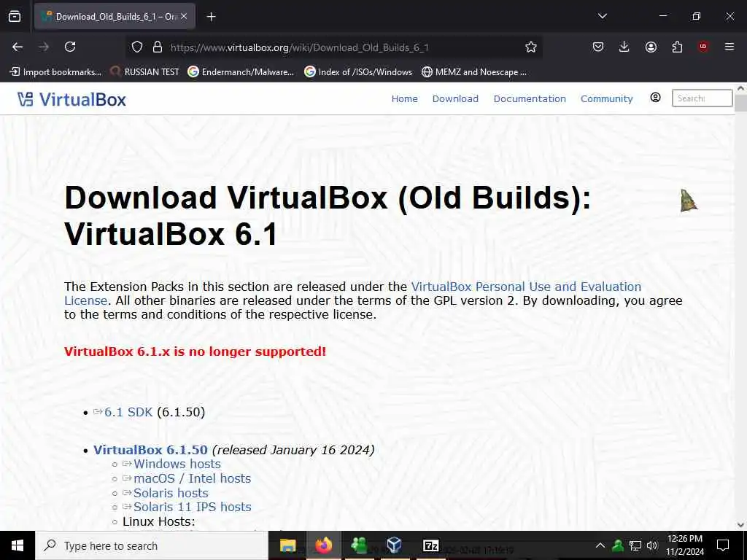Open the network tray icon

coord(635,545)
